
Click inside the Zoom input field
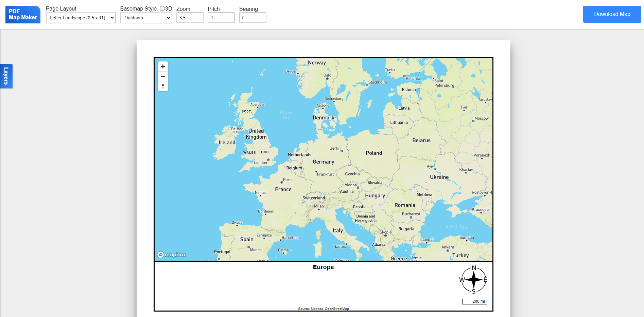click(190, 18)
